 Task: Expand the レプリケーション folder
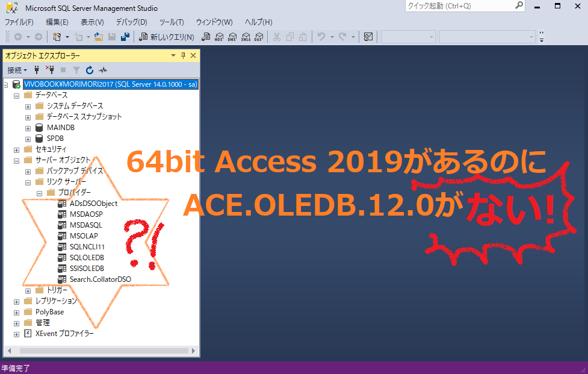pos(16,302)
